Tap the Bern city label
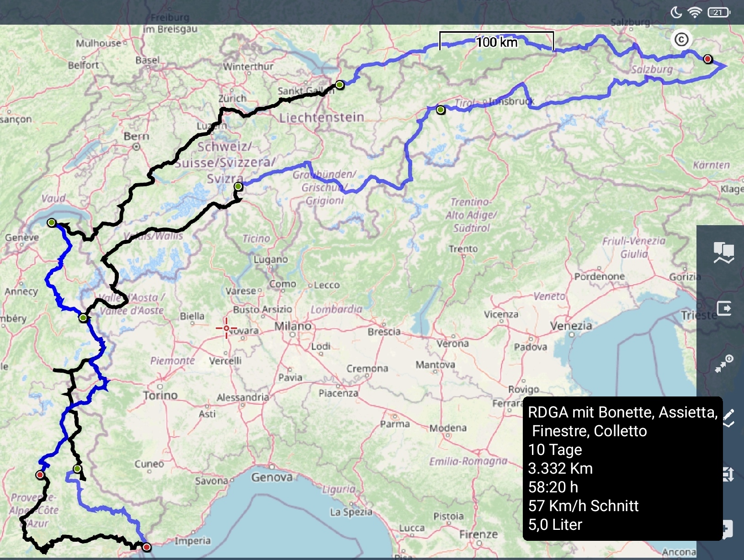Image resolution: width=744 pixels, height=560 pixels. (136, 136)
